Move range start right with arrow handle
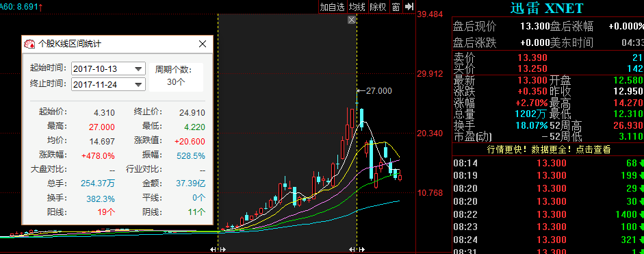Image resolution: width=644 pixels, height=254 pixels. [x=222, y=249]
